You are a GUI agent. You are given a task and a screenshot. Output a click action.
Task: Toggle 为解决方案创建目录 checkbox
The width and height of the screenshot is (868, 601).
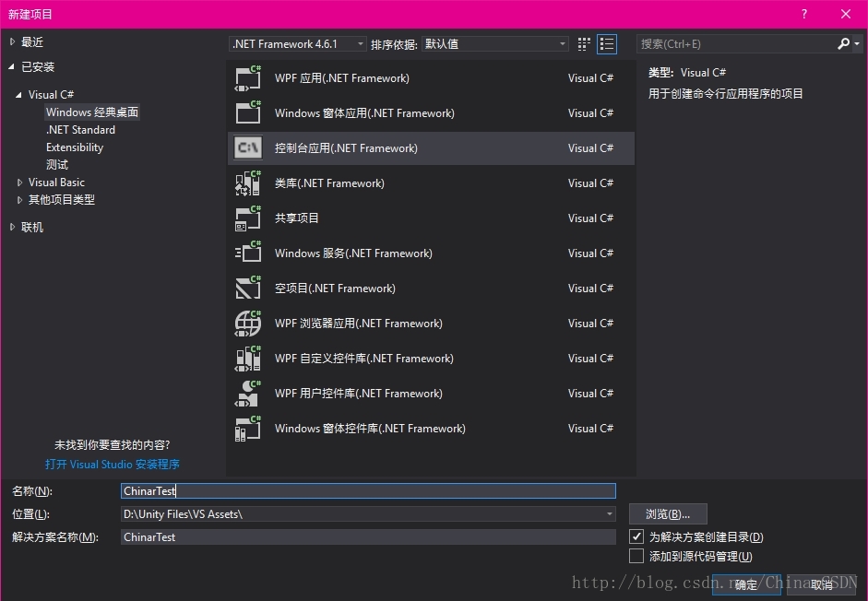tap(636, 536)
